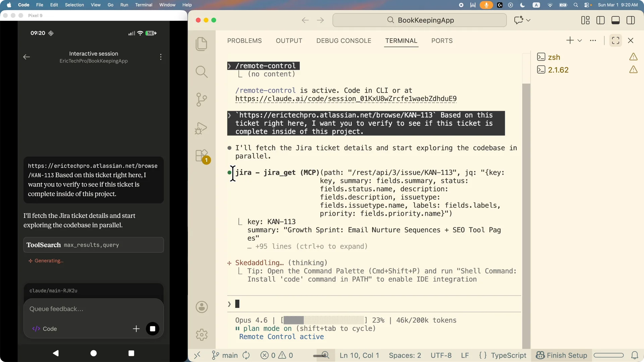
Task: Open remote window indicator in status bar
Action: (197, 355)
